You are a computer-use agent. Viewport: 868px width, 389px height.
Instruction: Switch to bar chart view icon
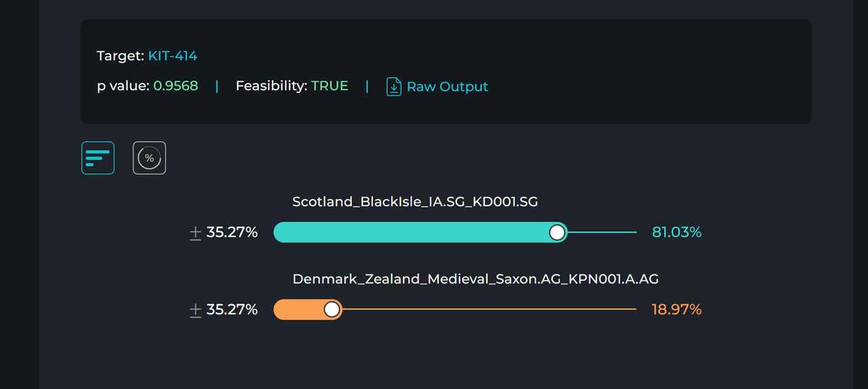pos(98,158)
